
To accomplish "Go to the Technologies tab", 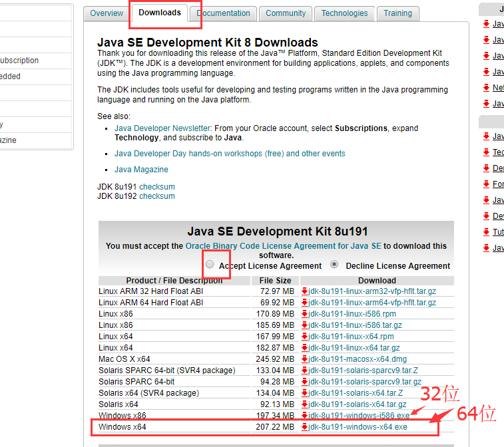I will pyautogui.click(x=344, y=13).
